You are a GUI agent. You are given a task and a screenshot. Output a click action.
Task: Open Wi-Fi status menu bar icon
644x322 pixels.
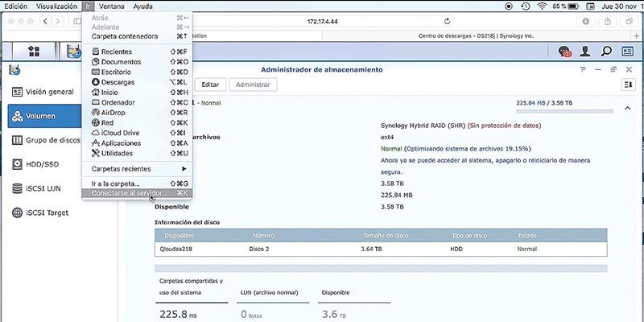pyautogui.click(x=542, y=6)
